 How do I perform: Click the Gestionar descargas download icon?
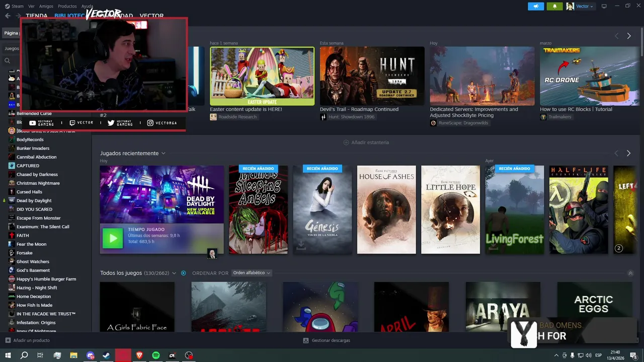tap(305, 340)
